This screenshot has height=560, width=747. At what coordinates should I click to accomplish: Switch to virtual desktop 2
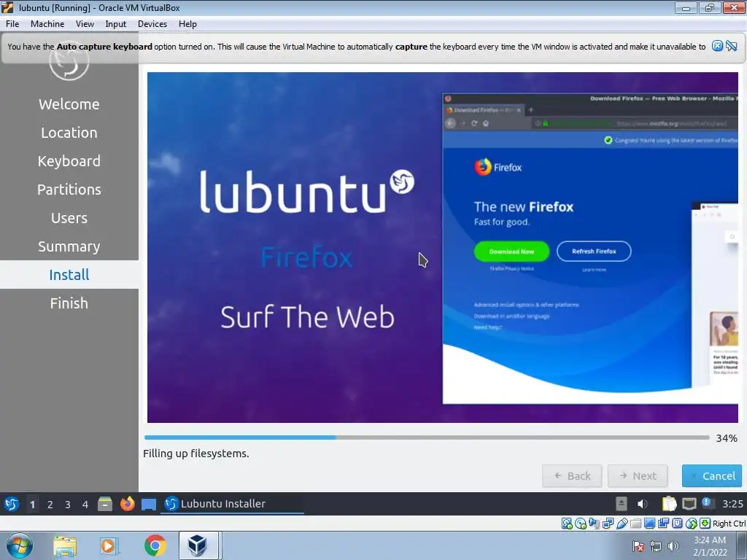click(50, 505)
